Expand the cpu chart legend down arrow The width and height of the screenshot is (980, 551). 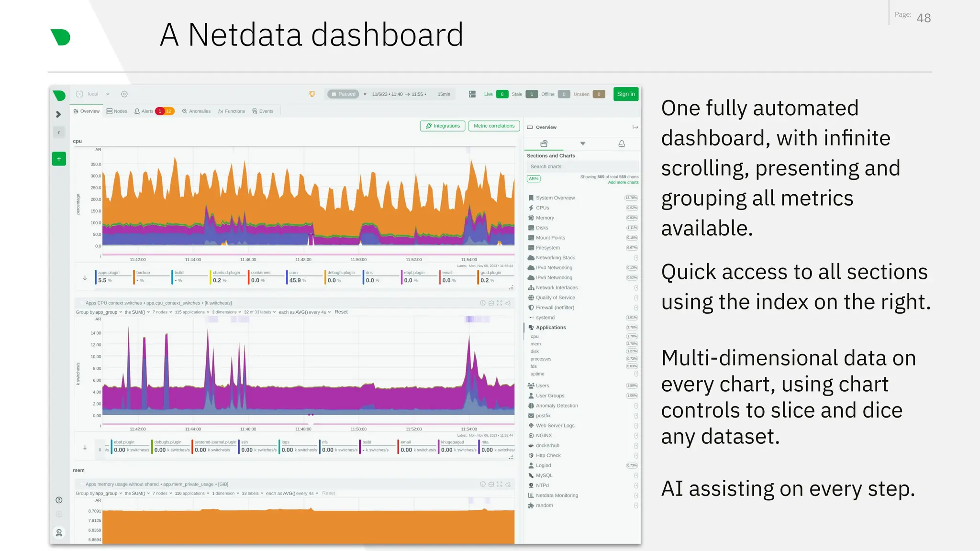click(85, 278)
